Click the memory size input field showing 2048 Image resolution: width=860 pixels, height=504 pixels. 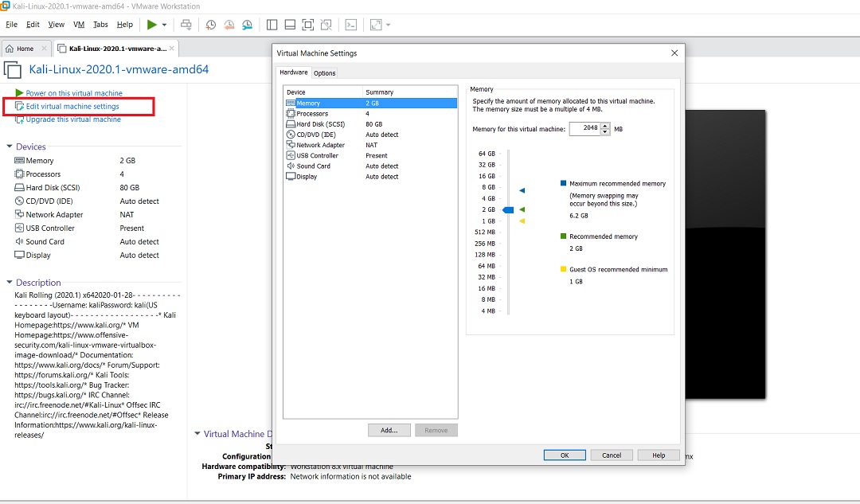584,128
